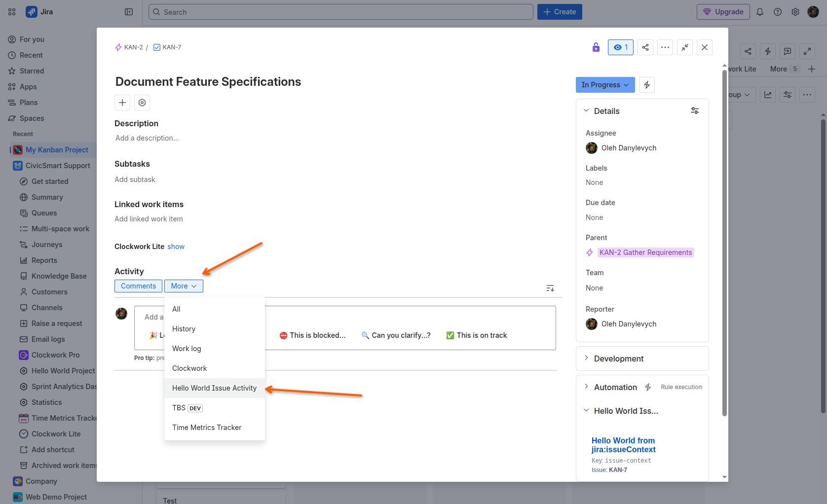
Task: Open the In Progress status dropdown
Action: [x=605, y=85]
